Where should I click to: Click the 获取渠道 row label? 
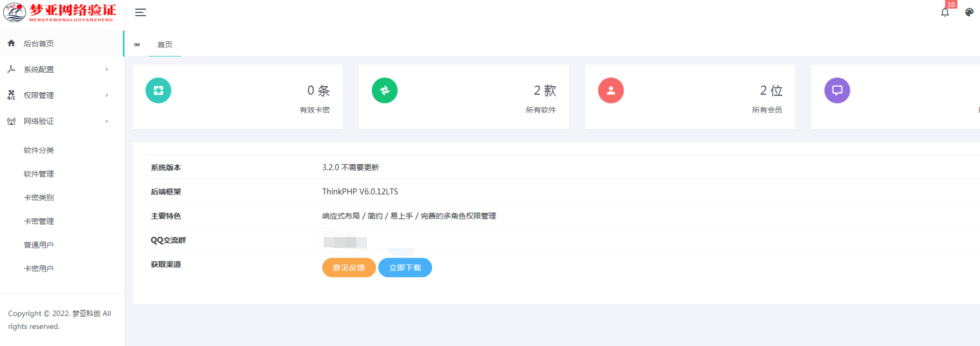[x=166, y=265]
